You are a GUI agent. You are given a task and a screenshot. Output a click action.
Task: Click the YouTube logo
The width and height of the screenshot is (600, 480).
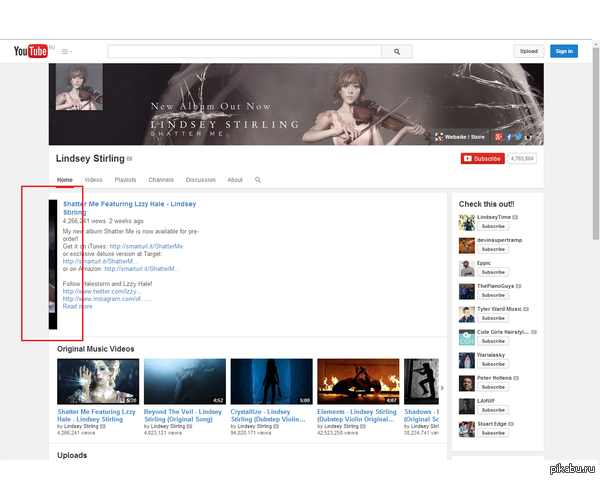pyautogui.click(x=31, y=51)
